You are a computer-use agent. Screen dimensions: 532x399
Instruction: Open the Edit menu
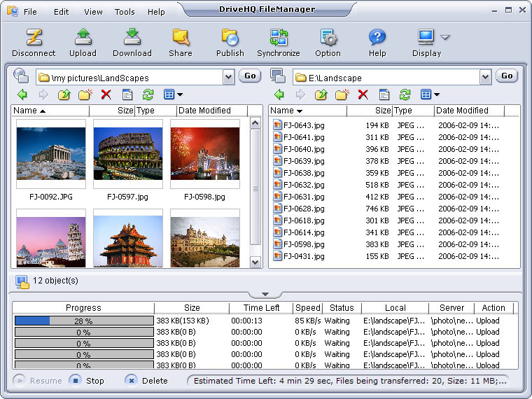click(62, 12)
